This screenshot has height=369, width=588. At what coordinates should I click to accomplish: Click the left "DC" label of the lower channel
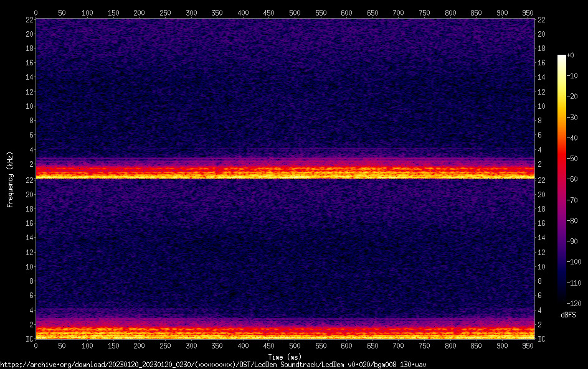click(x=29, y=339)
